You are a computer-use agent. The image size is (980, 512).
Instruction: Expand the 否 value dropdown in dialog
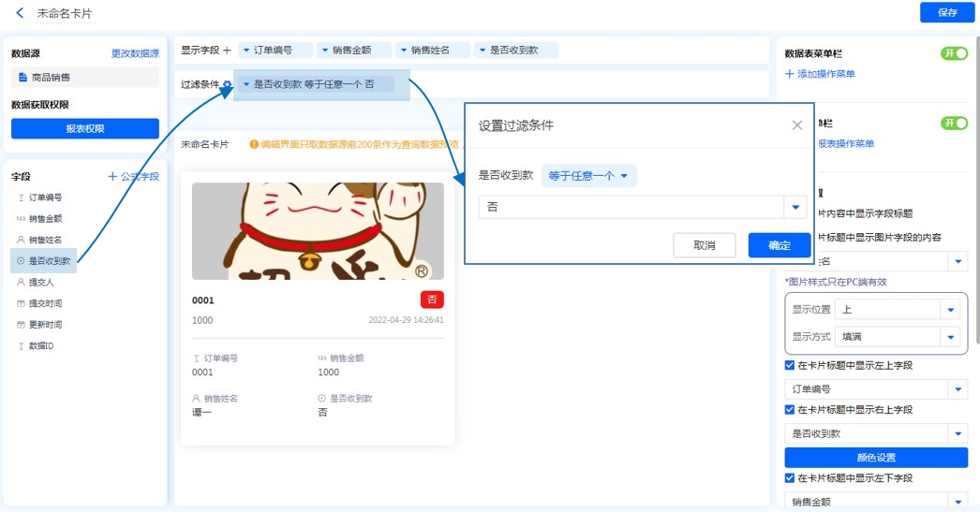pos(794,208)
